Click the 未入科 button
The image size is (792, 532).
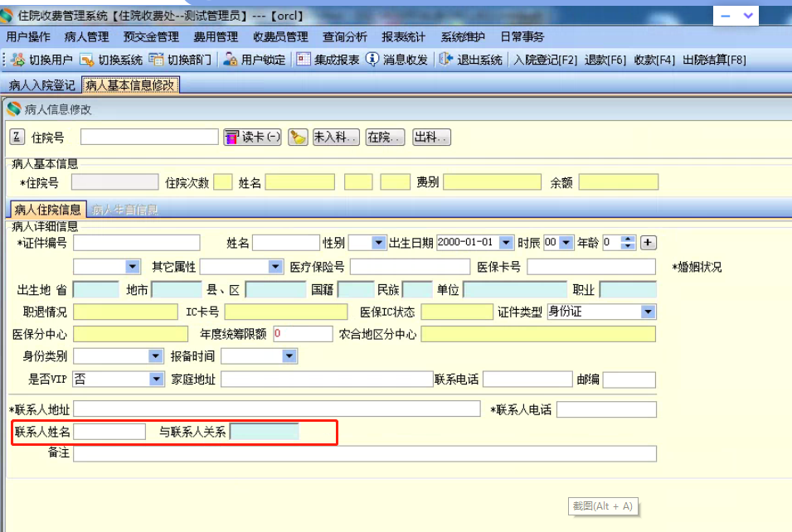[x=336, y=137]
